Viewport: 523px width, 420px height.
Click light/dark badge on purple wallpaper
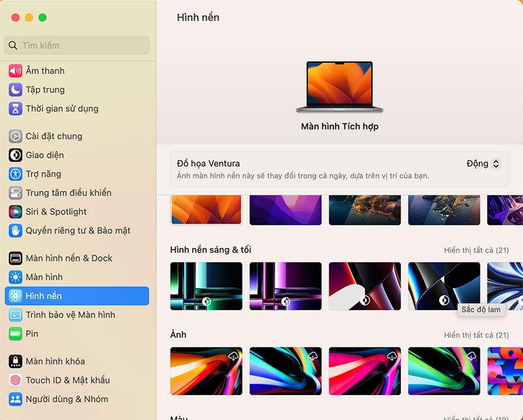point(286,301)
